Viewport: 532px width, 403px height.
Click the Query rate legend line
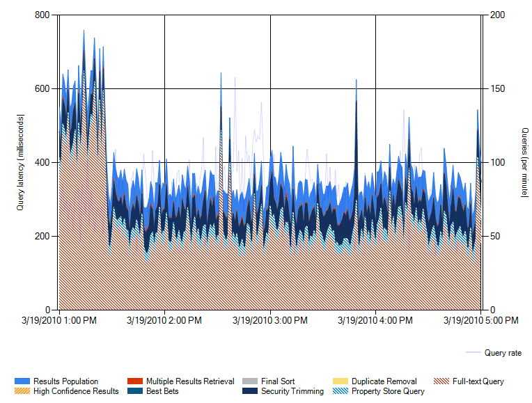[474, 353]
